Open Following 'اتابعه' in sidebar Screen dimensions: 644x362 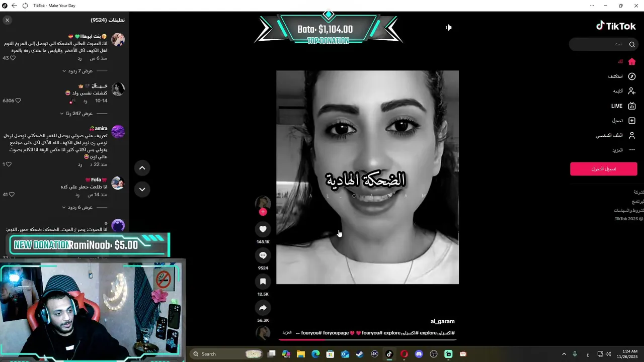tap(624, 91)
